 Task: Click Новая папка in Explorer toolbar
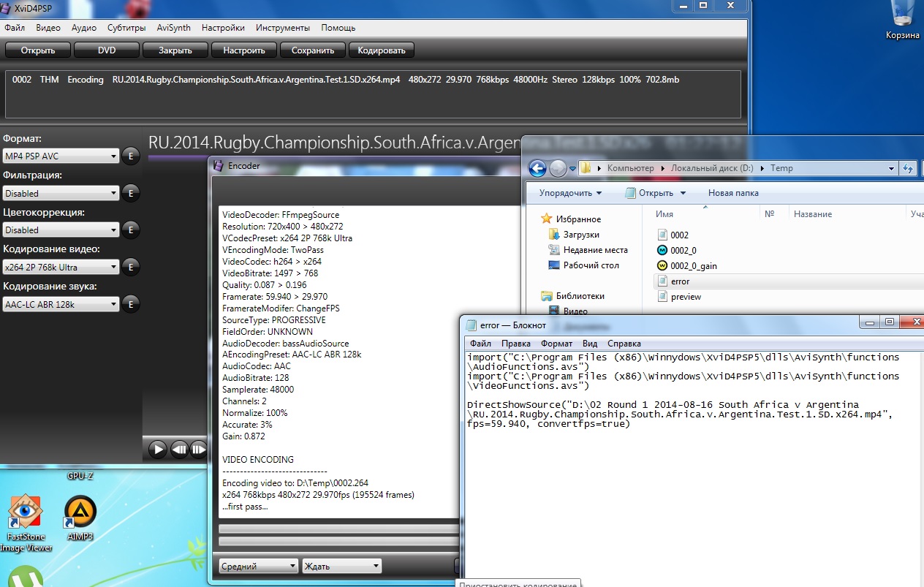click(733, 193)
